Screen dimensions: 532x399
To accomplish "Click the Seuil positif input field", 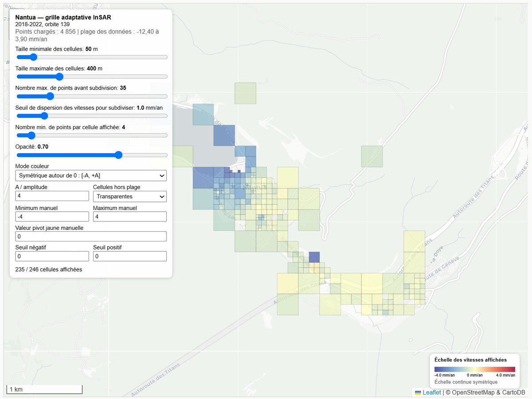I will 130,257.
